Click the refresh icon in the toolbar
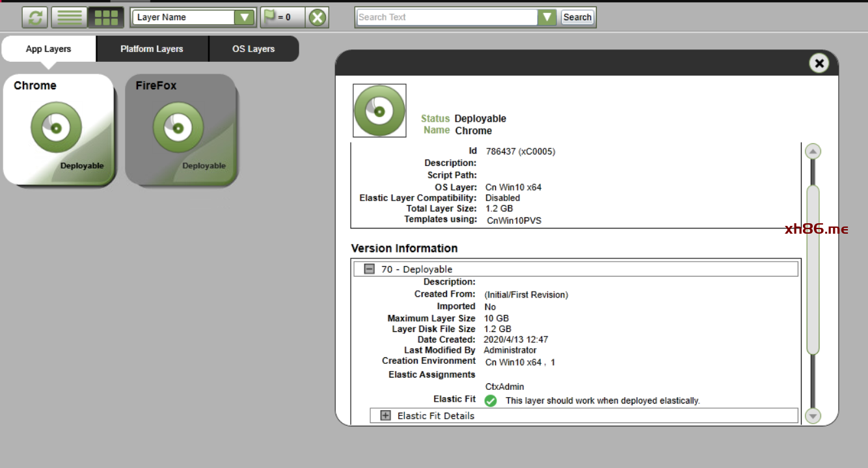The height and width of the screenshot is (468, 868). 35,18
